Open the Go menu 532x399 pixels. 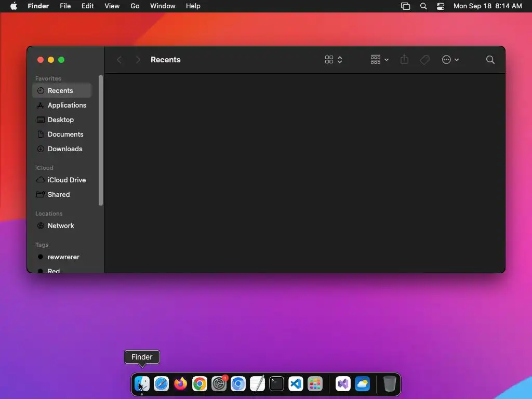[135, 6]
